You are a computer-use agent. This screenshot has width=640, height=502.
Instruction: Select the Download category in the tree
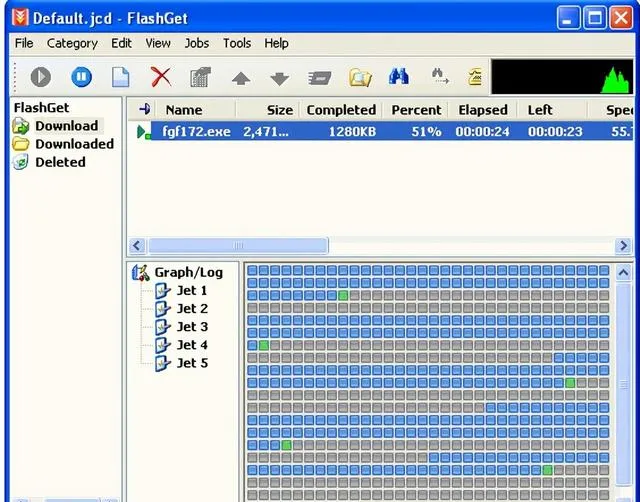[67, 126]
